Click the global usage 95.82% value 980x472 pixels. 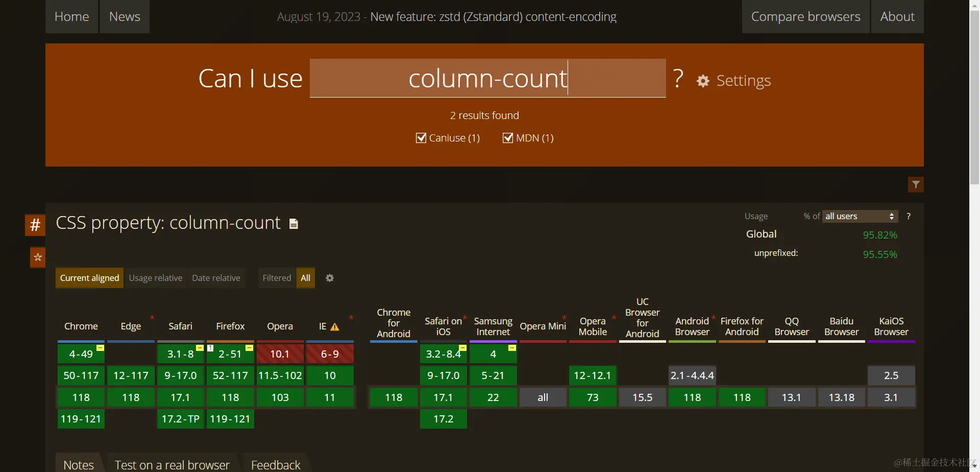(x=880, y=235)
